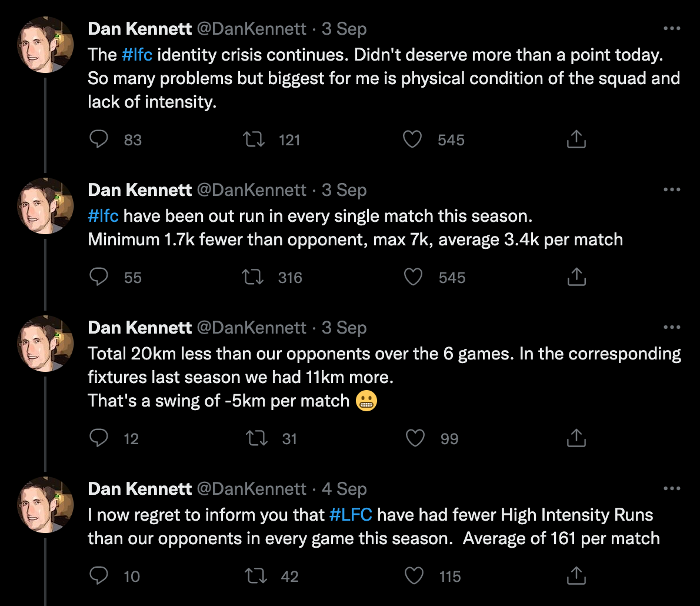Open more options on the first tweet
This screenshot has height=606, width=700.
tap(671, 29)
